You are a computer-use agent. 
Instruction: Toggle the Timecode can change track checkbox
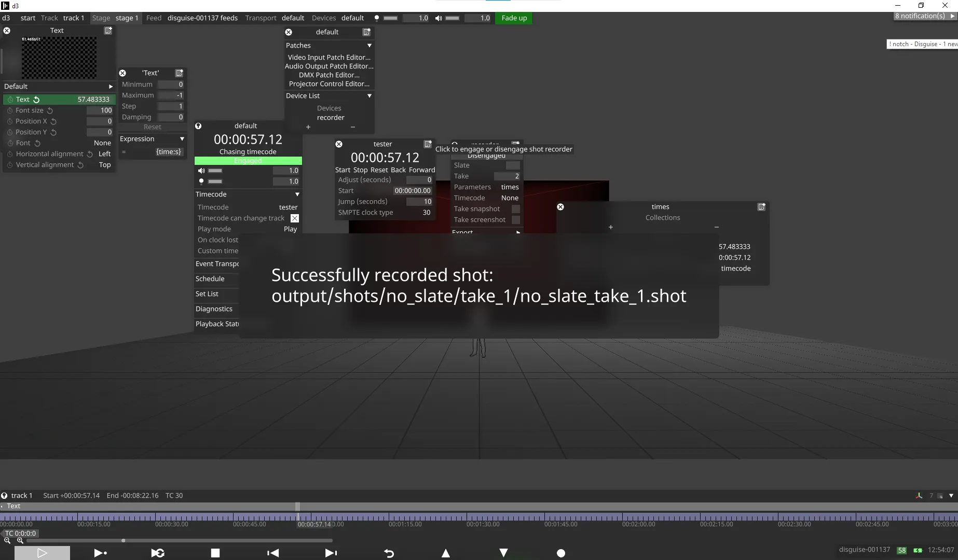tap(294, 218)
